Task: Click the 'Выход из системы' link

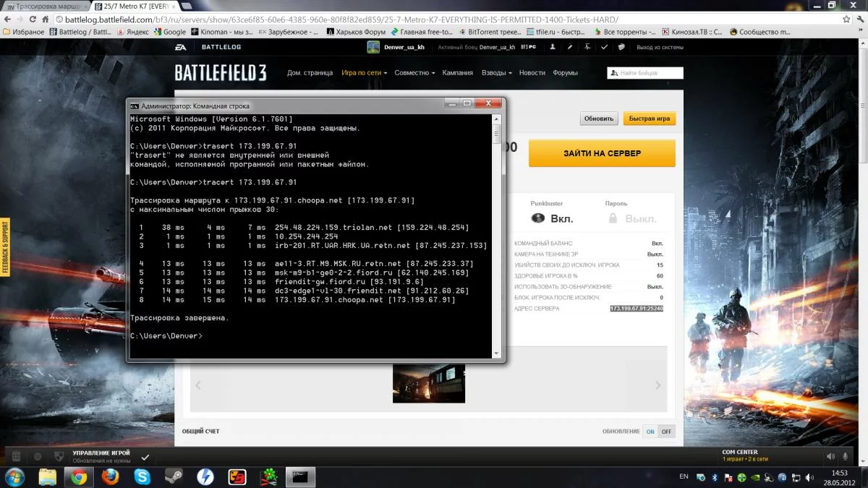Action: click(660, 47)
